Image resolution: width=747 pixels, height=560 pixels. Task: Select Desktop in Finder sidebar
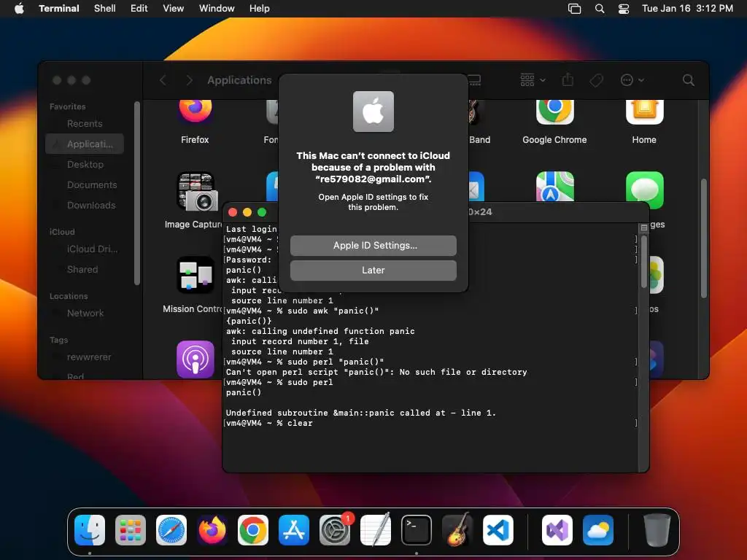[85, 164]
